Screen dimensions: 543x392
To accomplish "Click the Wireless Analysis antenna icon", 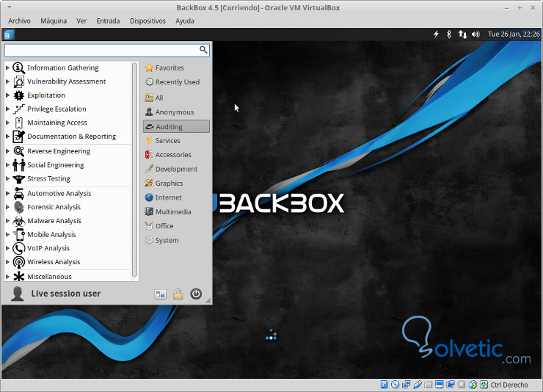I will 18,262.
